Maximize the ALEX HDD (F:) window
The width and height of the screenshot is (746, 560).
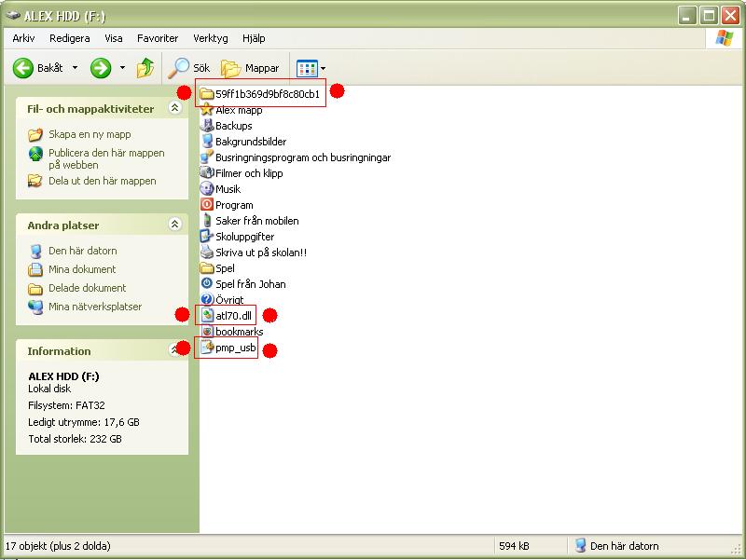[709, 16]
